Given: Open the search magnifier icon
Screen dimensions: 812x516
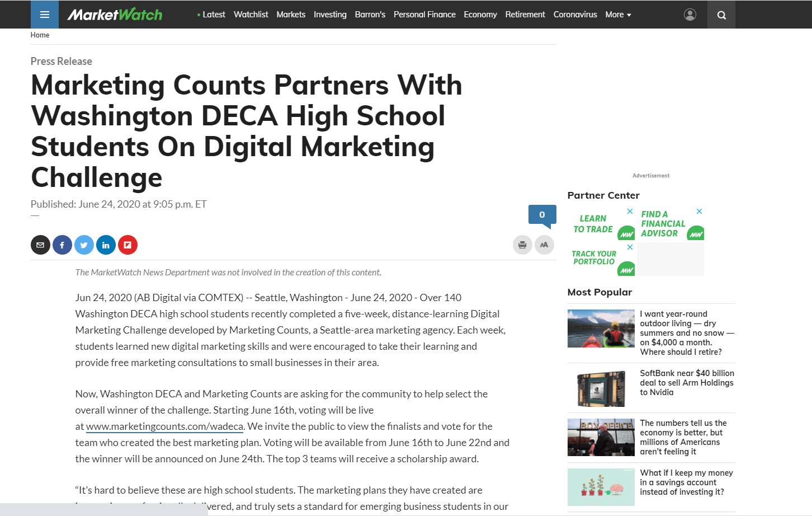Looking at the screenshot, I should [x=721, y=15].
